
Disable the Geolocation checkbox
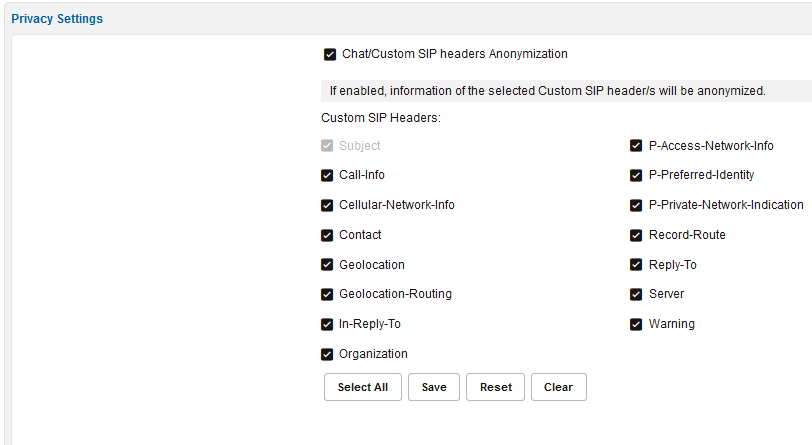327,265
